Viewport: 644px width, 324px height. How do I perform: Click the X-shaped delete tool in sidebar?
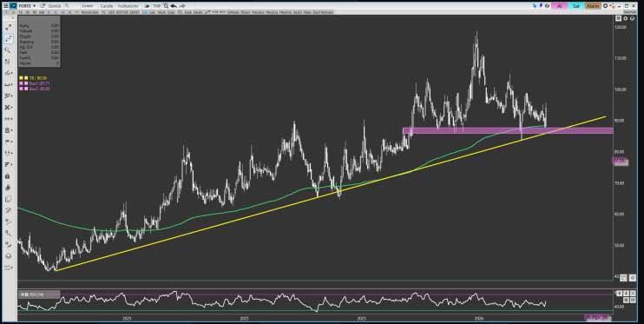point(8,108)
